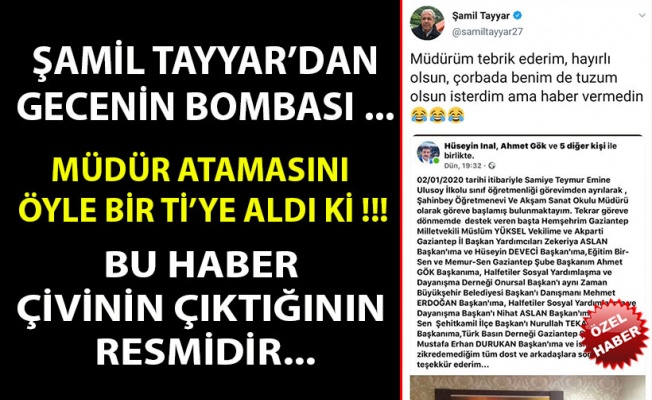The width and height of the screenshot is (652, 400).
Task: Open the Facebook post author avatar
Action: point(428,153)
